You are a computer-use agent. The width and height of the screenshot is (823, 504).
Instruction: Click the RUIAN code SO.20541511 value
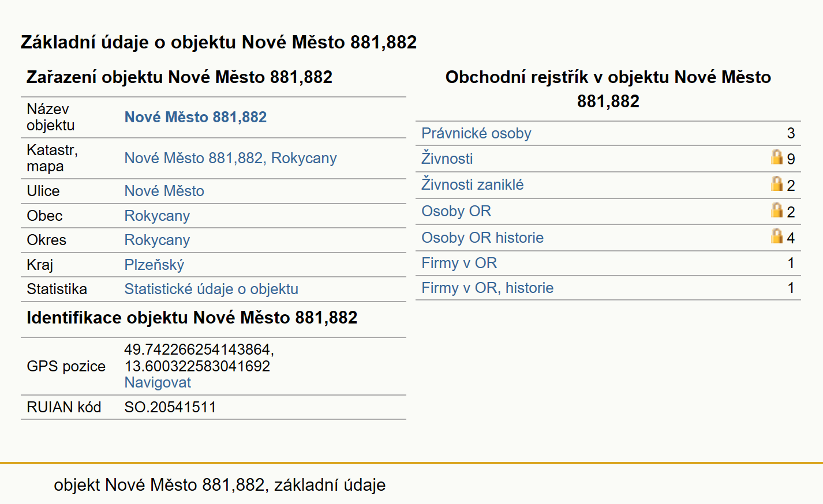click(170, 407)
